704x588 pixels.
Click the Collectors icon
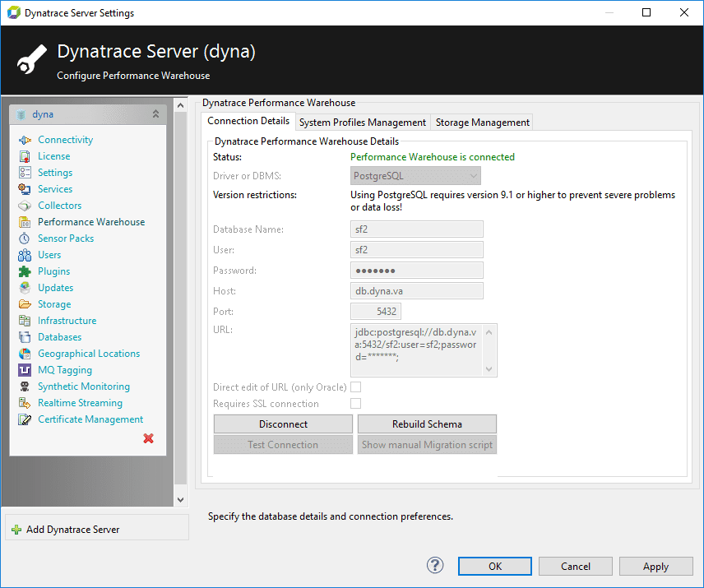coord(25,206)
